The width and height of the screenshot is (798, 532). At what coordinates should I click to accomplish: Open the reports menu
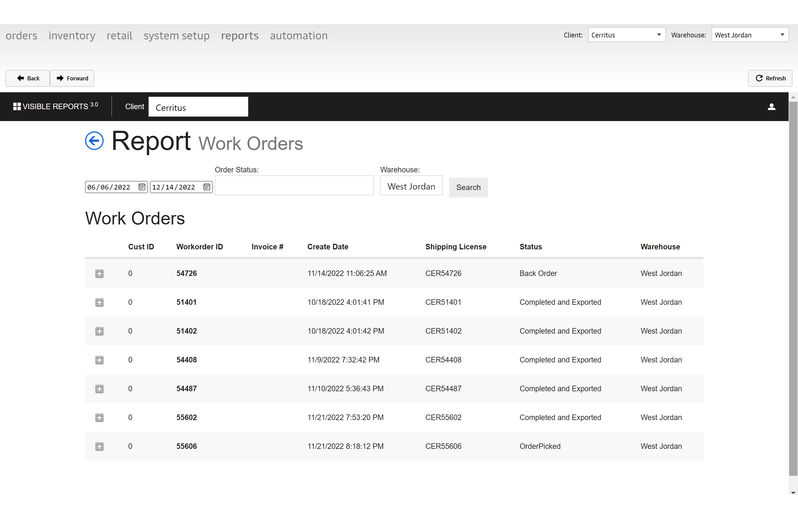click(240, 36)
